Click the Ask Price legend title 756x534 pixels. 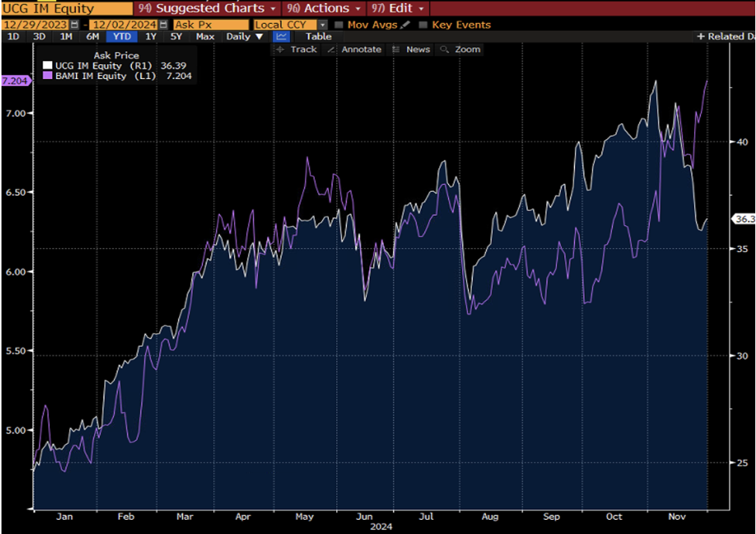(x=116, y=55)
